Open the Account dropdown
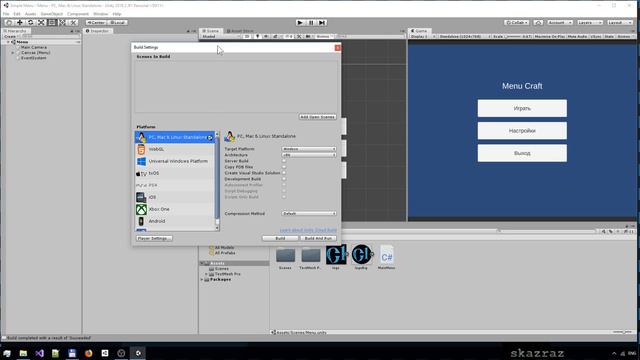 560,22
